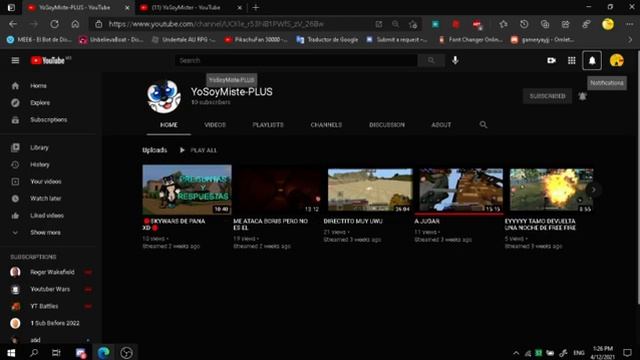Go to the browser home page
Viewport: 640px width, 360px height.
[x=75, y=24]
